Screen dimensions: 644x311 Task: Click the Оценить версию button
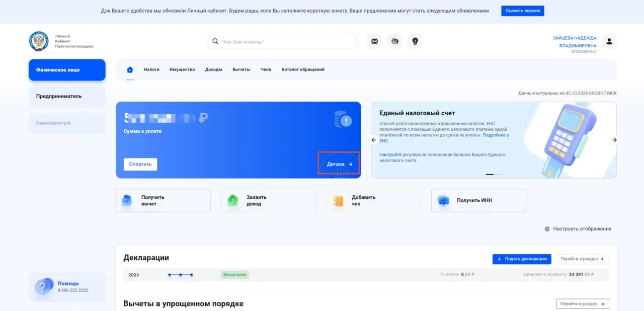coord(523,11)
